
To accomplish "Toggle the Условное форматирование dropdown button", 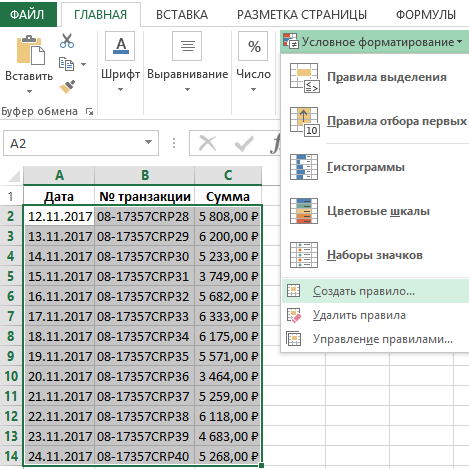I will coord(375,42).
